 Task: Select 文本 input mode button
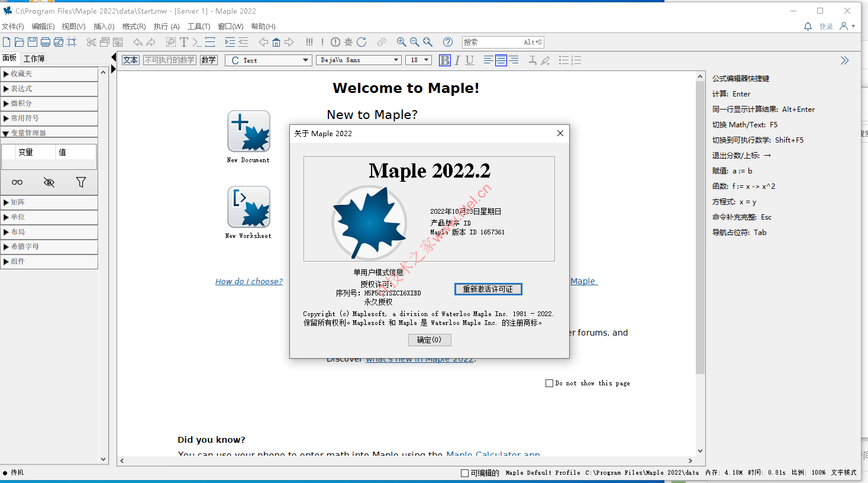(x=131, y=60)
